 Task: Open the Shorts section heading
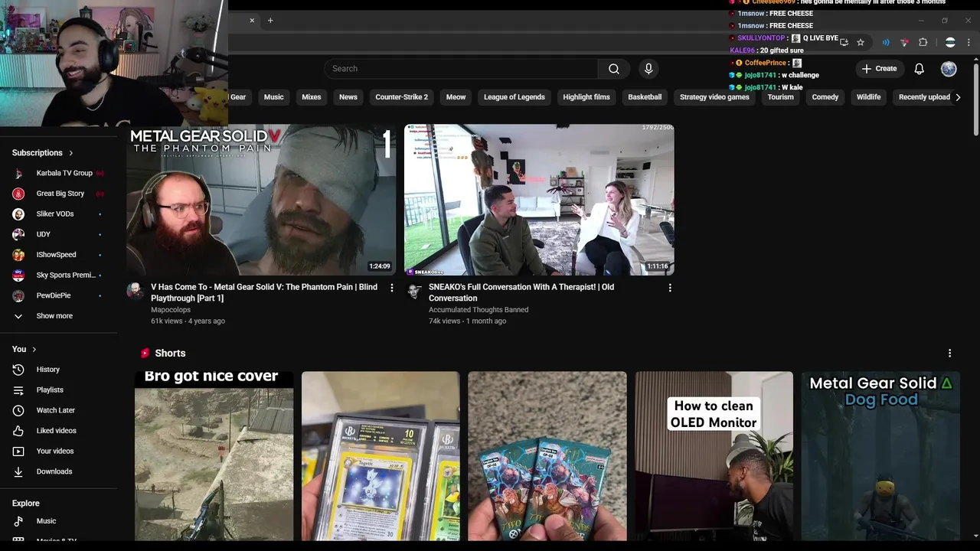click(x=170, y=353)
